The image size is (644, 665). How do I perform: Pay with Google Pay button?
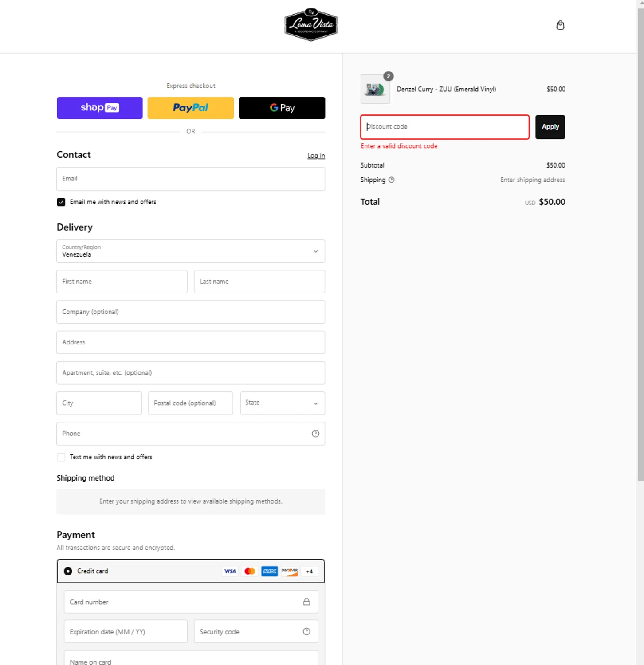282,108
